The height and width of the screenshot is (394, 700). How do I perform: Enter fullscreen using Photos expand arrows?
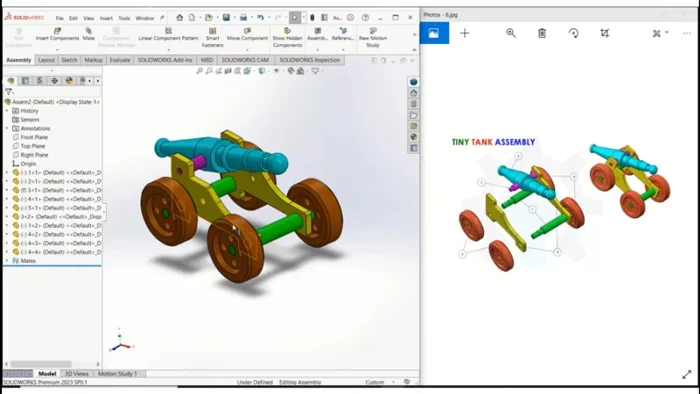[x=687, y=375]
